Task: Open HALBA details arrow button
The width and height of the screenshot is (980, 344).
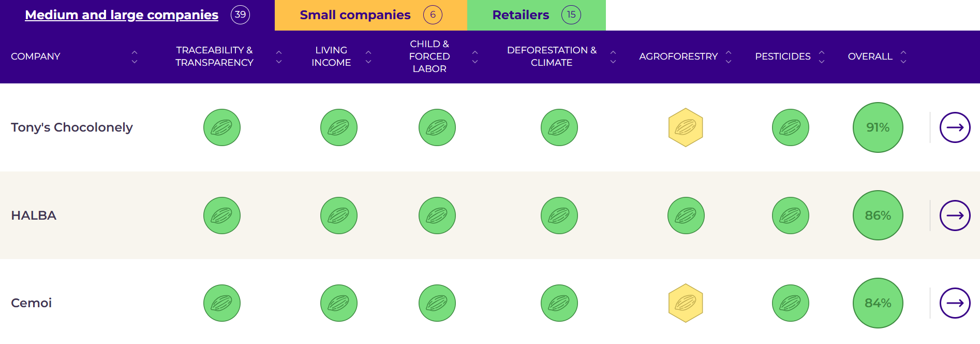Action: 955,216
